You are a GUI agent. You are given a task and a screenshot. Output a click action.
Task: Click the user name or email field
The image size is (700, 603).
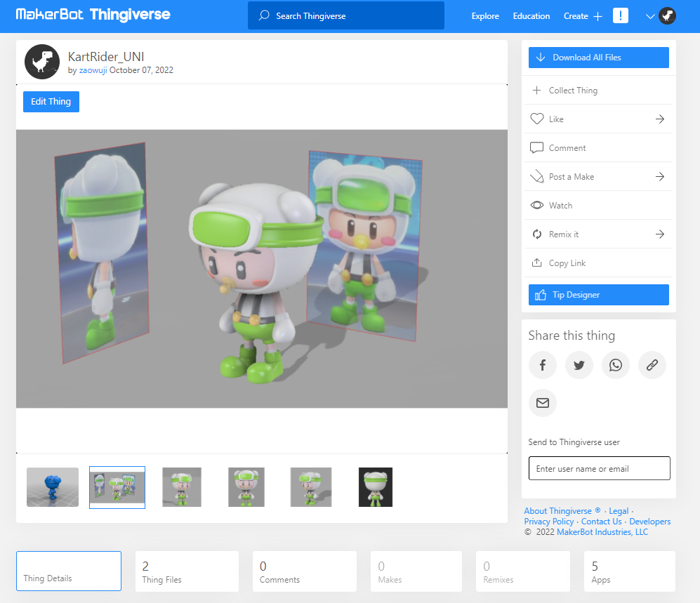click(x=599, y=468)
